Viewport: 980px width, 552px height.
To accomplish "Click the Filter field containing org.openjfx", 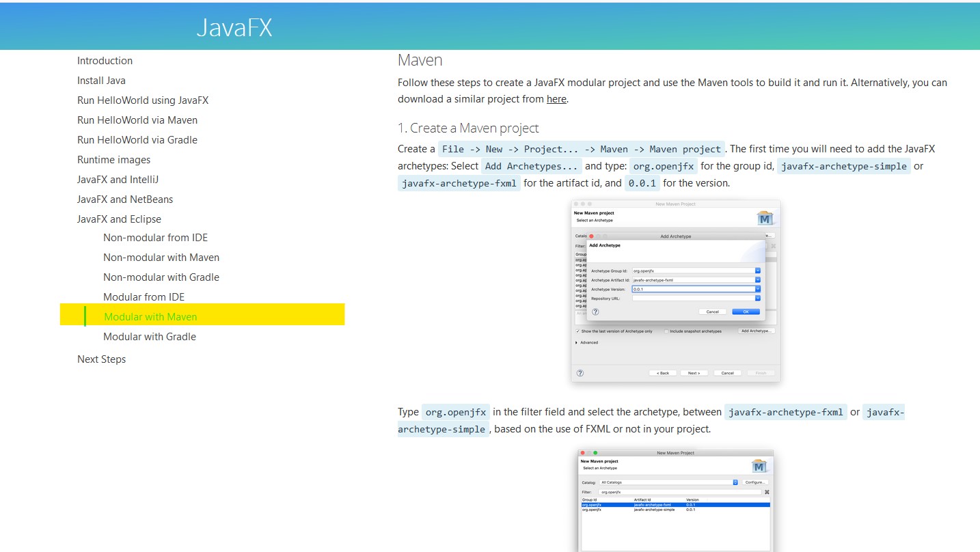I will tap(680, 492).
